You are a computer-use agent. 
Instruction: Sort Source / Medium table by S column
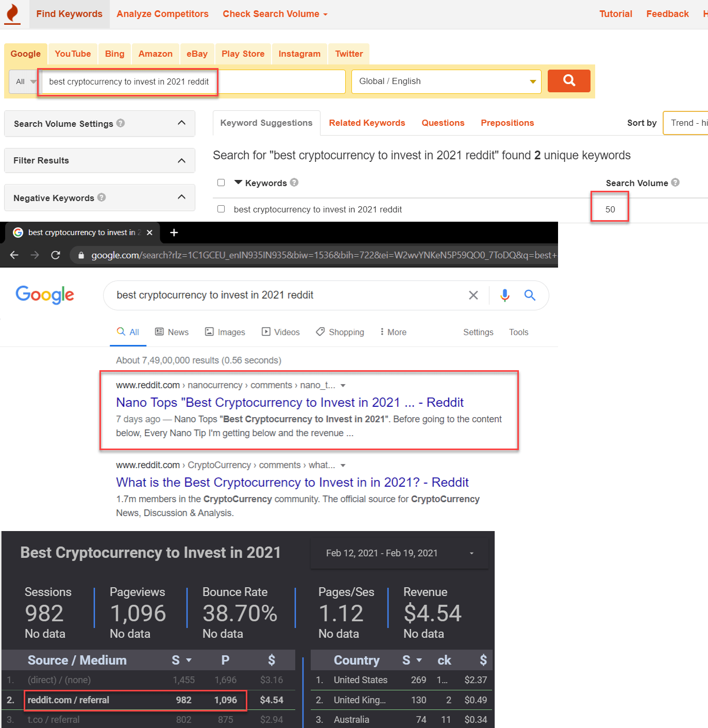[181, 660]
